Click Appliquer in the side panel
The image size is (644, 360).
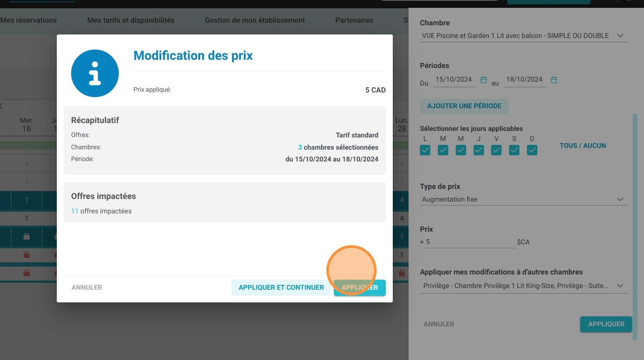[x=606, y=324]
